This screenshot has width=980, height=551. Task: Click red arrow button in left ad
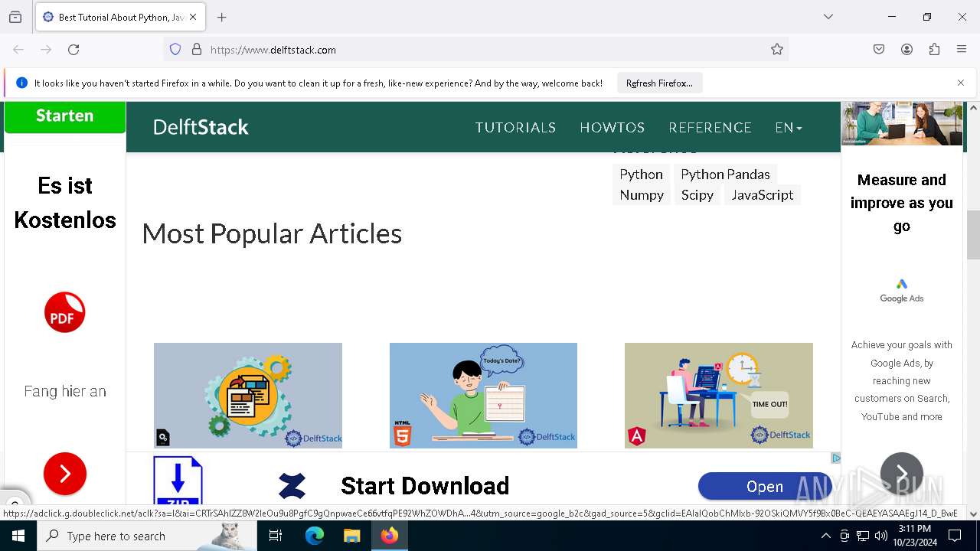(65, 474)
